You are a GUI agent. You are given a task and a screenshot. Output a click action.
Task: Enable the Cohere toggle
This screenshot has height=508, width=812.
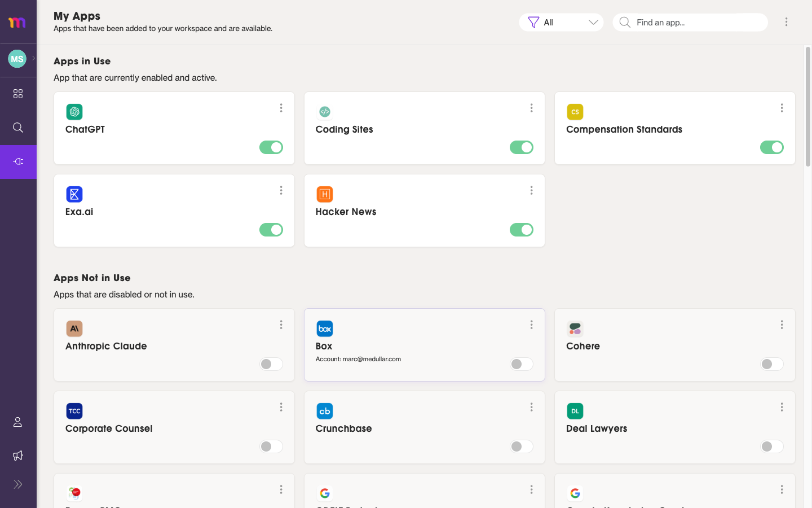coord(772,364)
